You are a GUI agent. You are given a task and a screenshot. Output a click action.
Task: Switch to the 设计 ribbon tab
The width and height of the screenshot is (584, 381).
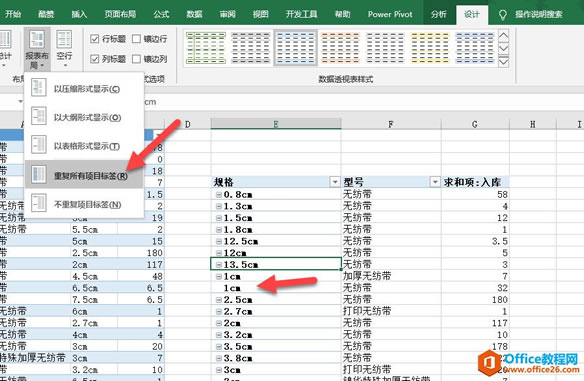tap(472, 15)
